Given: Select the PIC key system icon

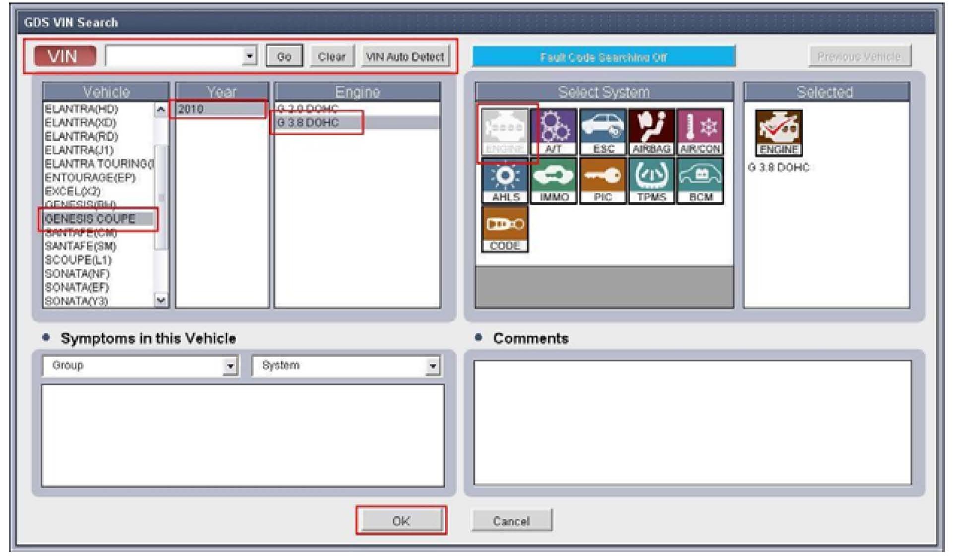Looking at the screenshot, I should (602, 180).
